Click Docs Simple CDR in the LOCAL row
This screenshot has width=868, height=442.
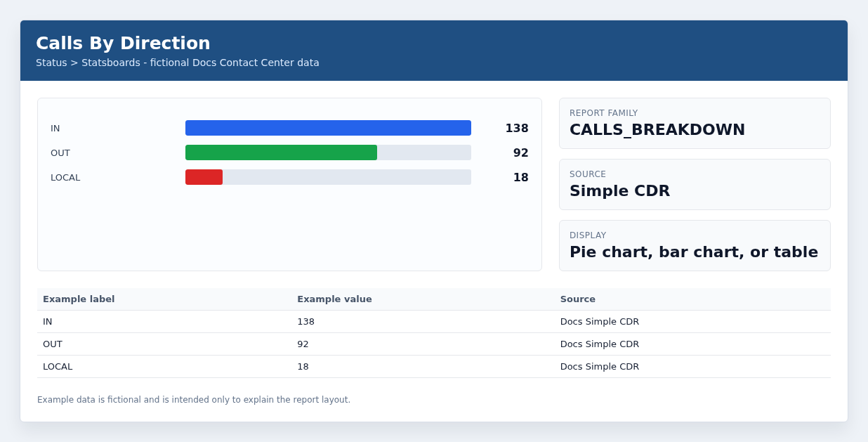(600, 366)
